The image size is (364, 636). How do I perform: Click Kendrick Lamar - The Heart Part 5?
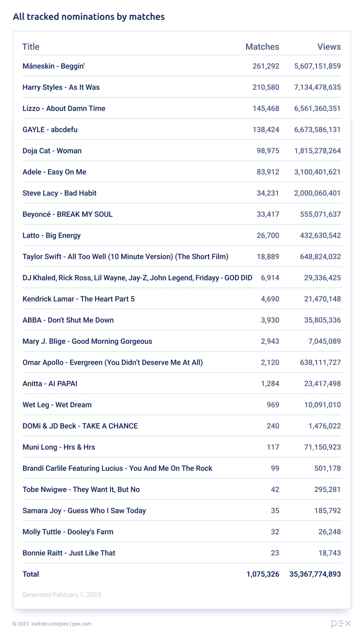click(79, 299)
